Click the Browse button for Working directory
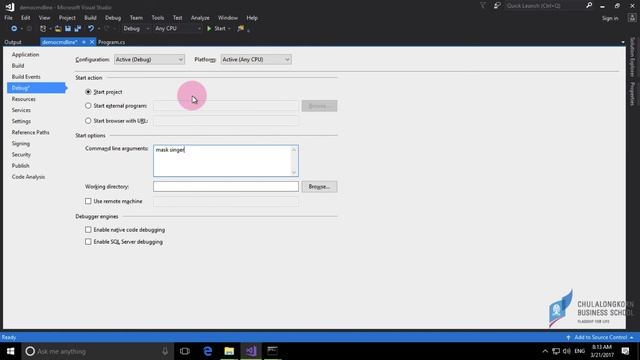 click(x=319, y=187)
